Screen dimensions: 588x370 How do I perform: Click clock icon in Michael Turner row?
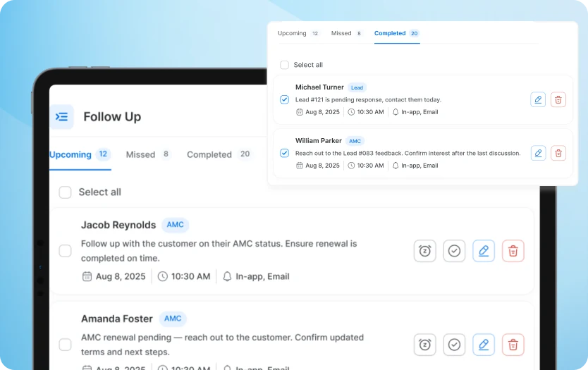(x=351, y=112)
